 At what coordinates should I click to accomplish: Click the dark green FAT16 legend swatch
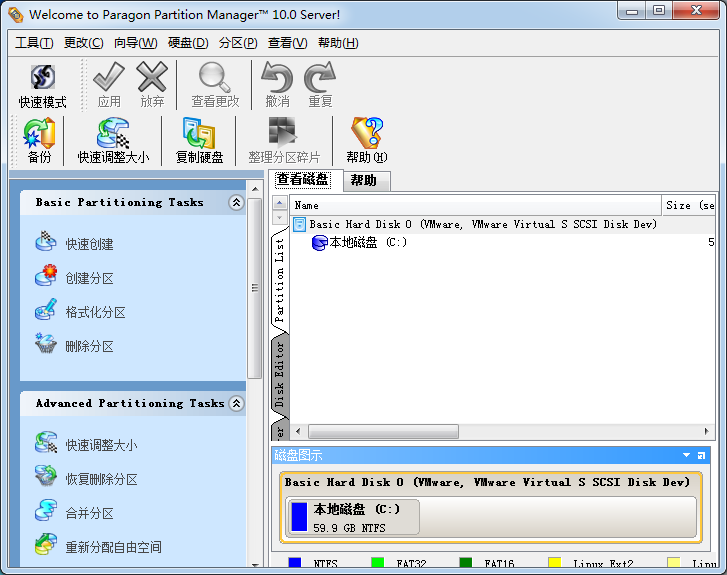click(x=466, y=563)
